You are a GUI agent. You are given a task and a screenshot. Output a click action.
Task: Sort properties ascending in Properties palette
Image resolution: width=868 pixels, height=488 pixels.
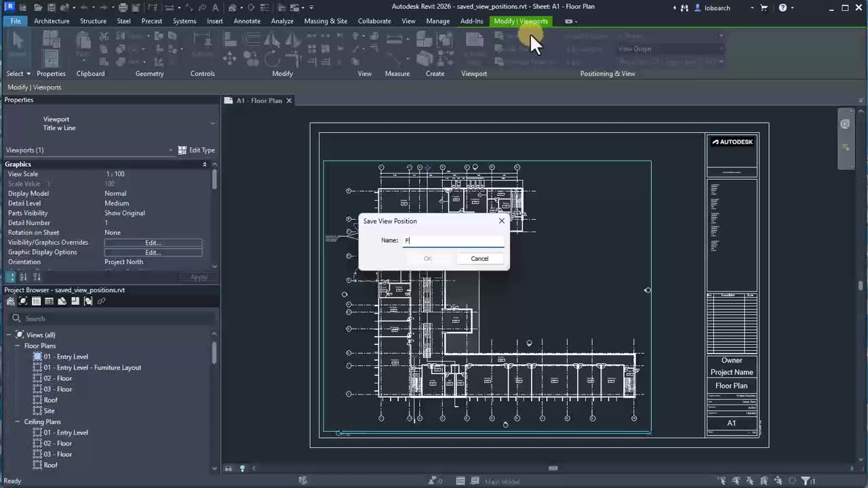point(23,277)
